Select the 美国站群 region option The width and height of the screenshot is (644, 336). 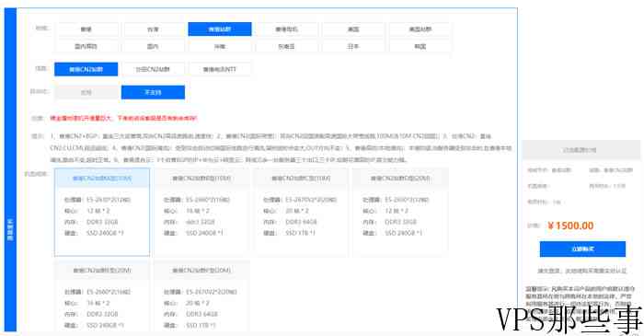[420, 29]
